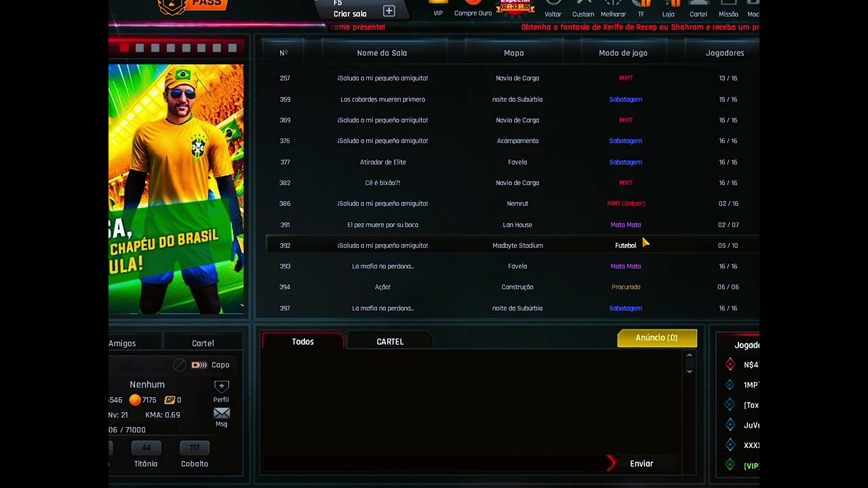Open the Melhorar upgrade icon
Screen dimensions: 868x488
pos(613,3)
